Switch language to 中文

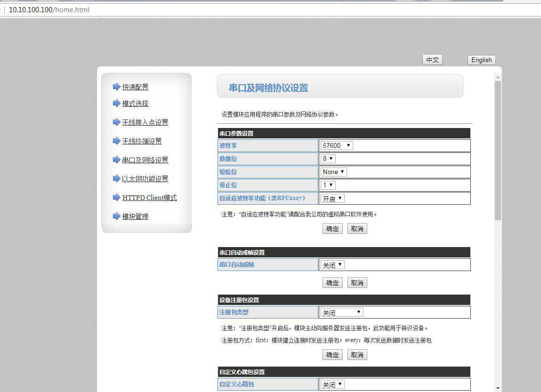[x=432, y=60]
